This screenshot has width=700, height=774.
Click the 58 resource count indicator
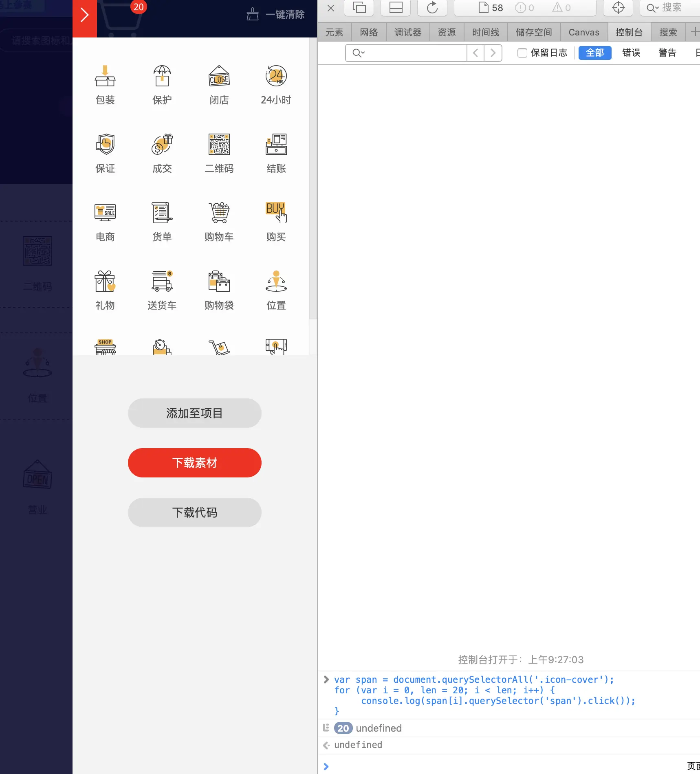491,8
